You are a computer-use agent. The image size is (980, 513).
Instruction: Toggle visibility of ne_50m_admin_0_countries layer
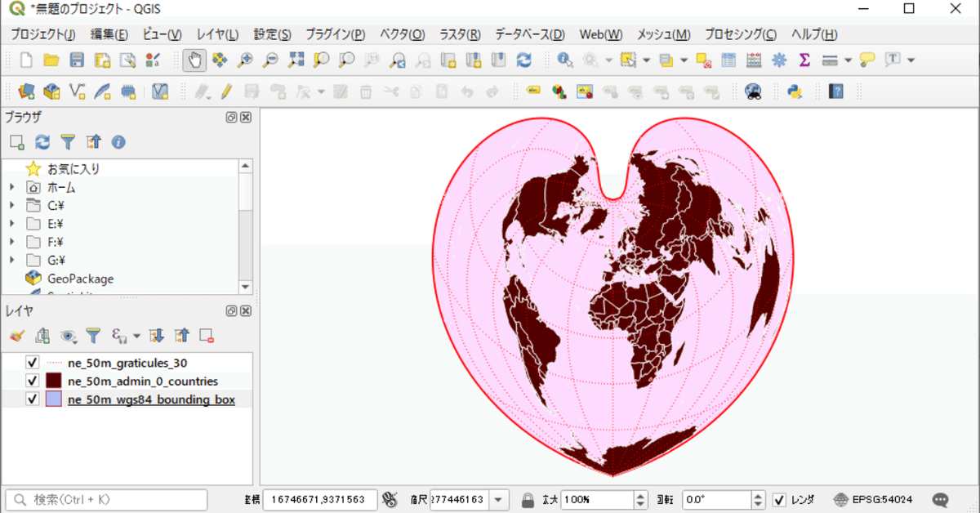pos(33,381)
